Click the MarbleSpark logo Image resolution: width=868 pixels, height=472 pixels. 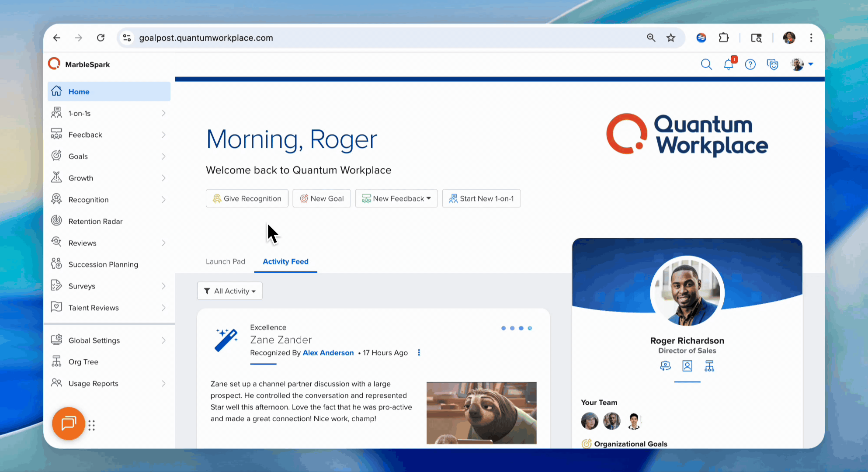coord(79,64)
